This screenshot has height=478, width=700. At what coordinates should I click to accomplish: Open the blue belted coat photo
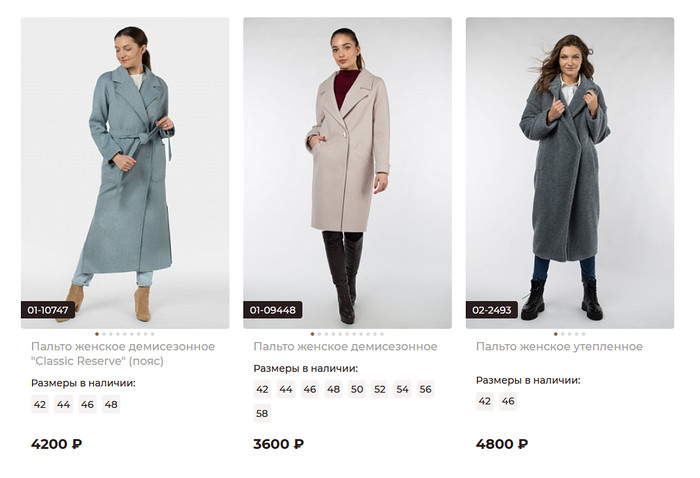[125, 170]
